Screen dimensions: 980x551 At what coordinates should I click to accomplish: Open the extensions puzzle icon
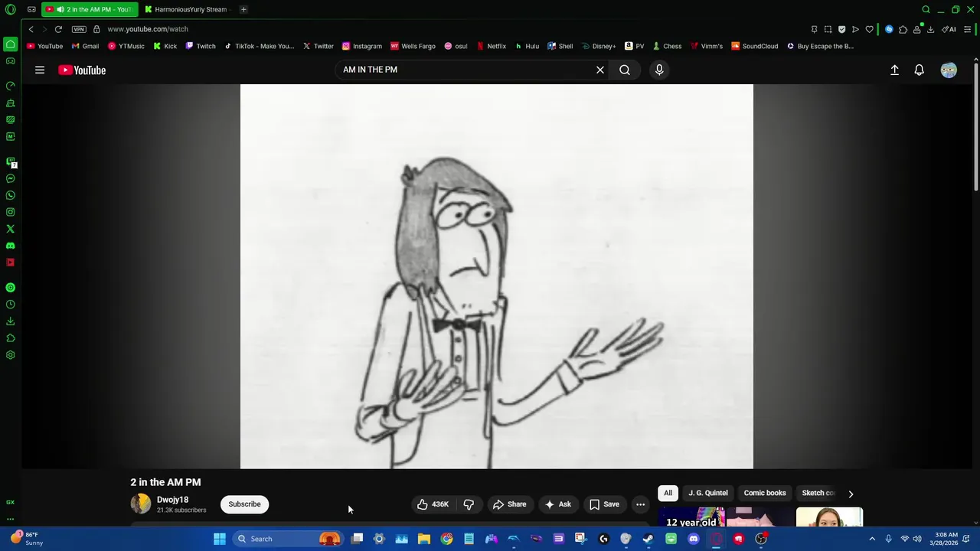pyautogui.click(x=903, y=29)
